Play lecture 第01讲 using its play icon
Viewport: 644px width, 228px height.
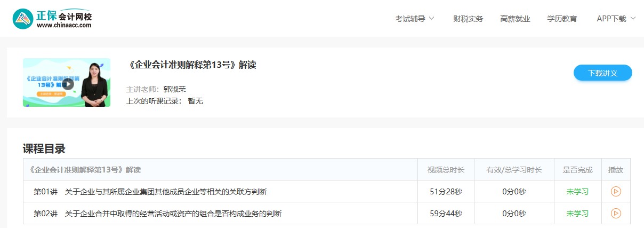616,191
